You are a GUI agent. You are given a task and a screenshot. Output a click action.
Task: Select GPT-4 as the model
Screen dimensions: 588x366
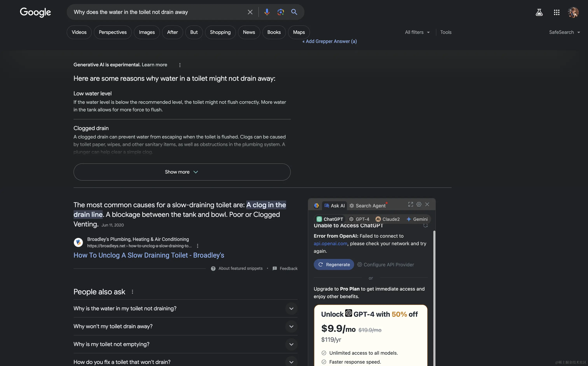[359, 219]
